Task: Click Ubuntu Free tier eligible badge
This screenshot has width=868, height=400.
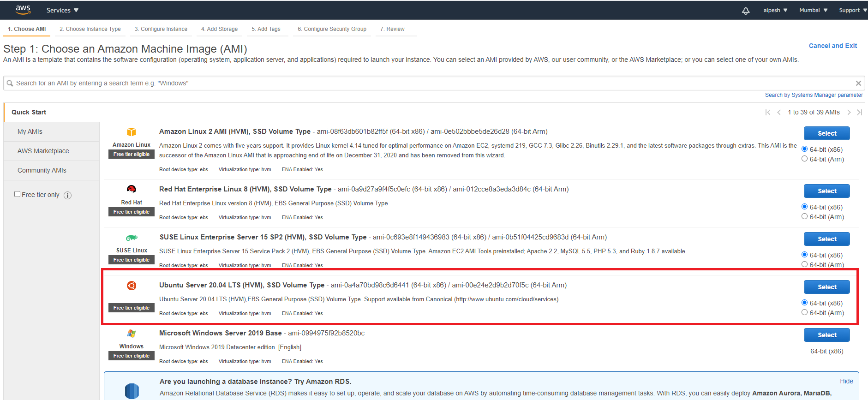Action: click(x=132, y=308)
